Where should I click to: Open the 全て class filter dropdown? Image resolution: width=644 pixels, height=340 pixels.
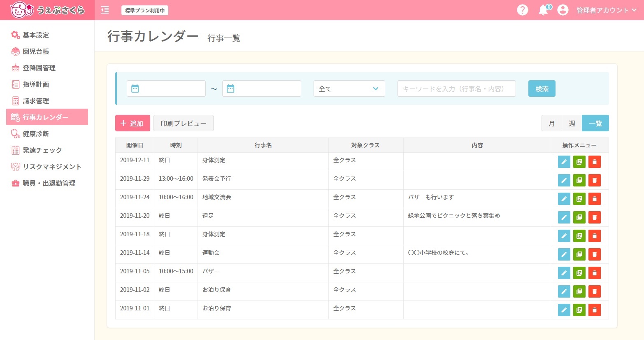349,88
